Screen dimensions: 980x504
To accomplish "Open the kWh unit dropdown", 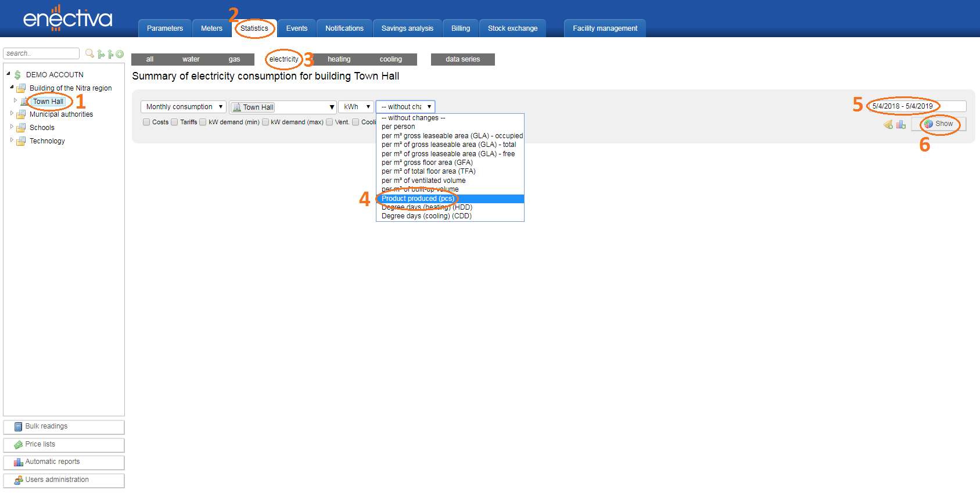I will coord(356,107).
